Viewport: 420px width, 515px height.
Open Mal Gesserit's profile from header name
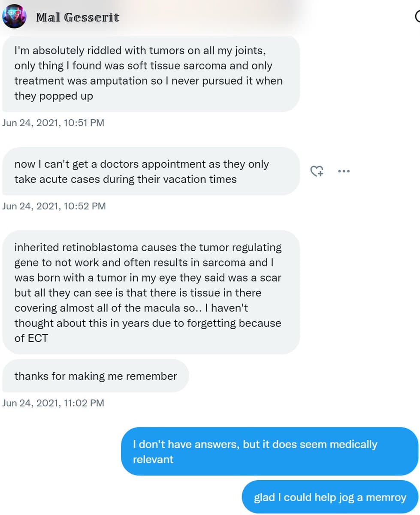point(77,18)
